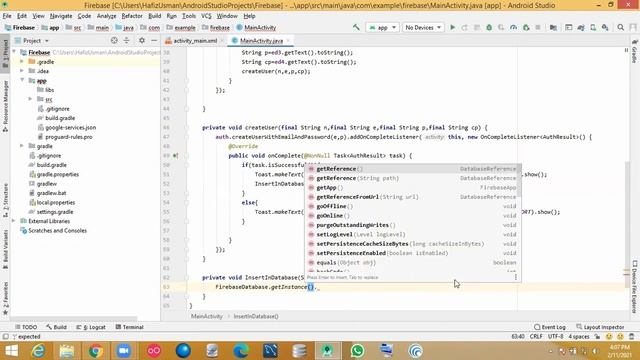640x360 pixels.
Task: Select goOffline() completion suggestion
Action: click(412, 206)
